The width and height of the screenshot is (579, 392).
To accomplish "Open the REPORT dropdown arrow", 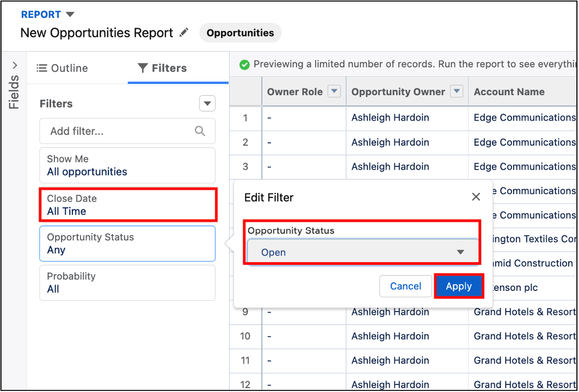I will pyautogui.click(x=70, y=14).
